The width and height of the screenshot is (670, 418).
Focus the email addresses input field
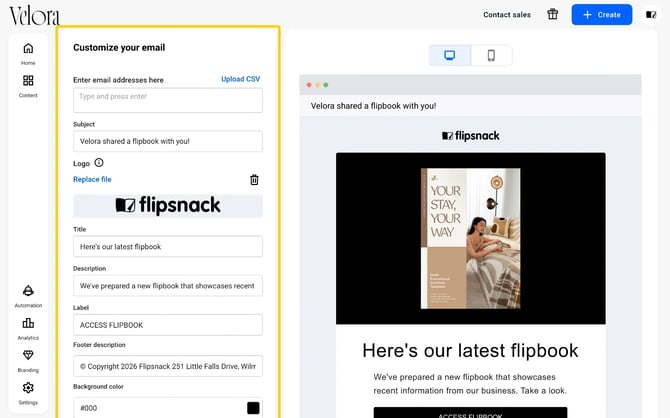(168, 100)
